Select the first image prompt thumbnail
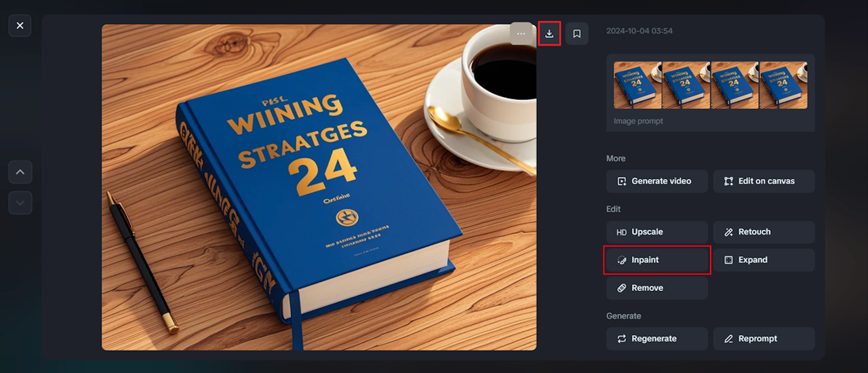 click(638, 85)
